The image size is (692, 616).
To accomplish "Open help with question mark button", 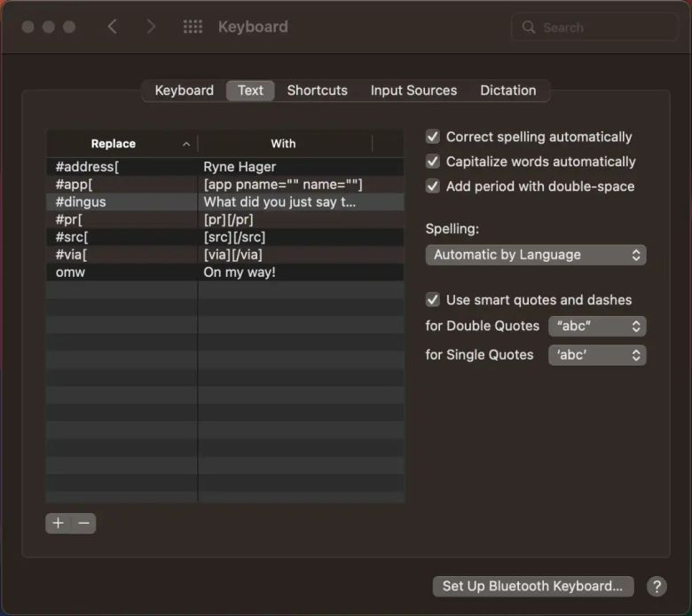I will click(x=657, y=586).
